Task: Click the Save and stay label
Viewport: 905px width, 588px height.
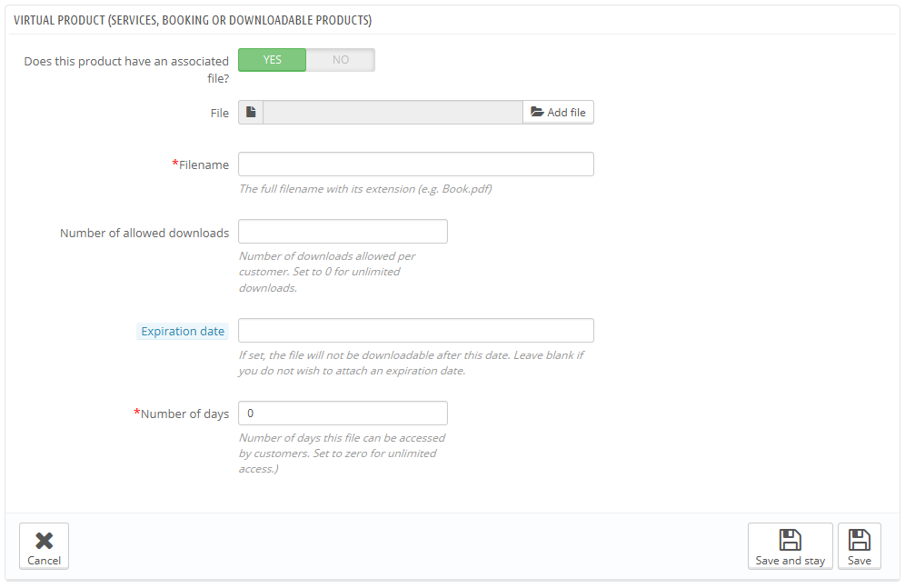Action: [791, 561]
